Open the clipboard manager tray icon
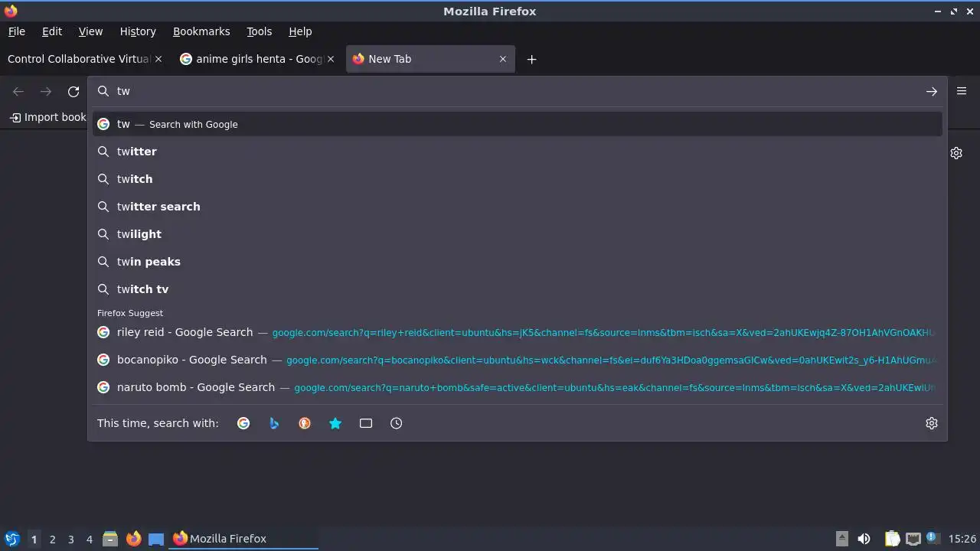 [x=892, y=539]
